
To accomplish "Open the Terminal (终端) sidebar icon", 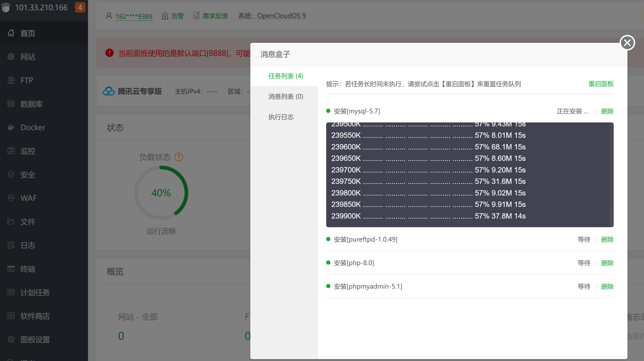I will pyautogui.click(x=11, y=269).
